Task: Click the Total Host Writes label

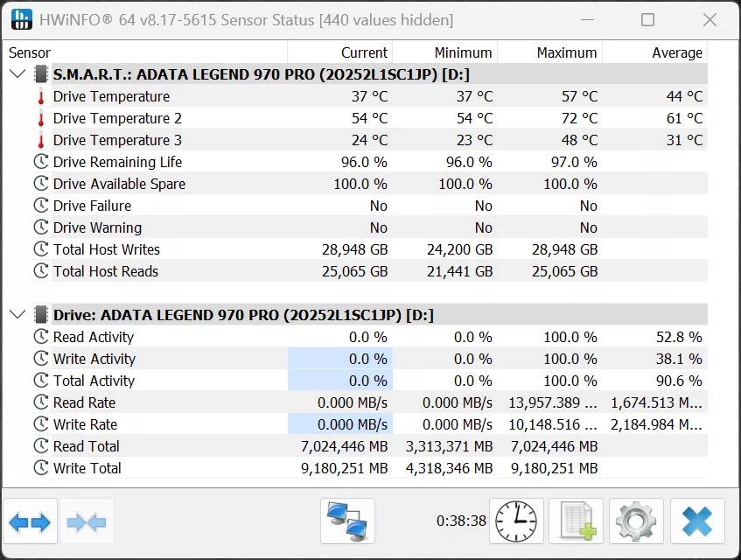Action: 107,249
